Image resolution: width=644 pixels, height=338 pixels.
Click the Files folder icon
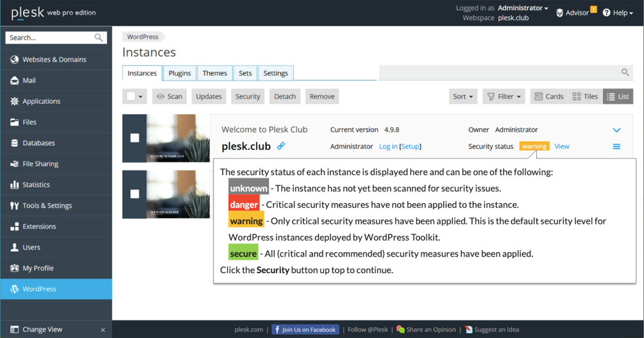click(x=14, y=122)
